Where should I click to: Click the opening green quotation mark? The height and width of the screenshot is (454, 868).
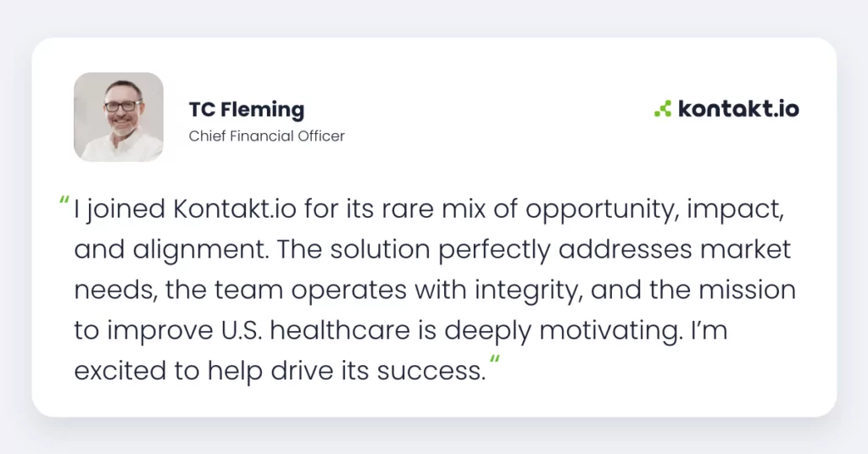point(64,201)
